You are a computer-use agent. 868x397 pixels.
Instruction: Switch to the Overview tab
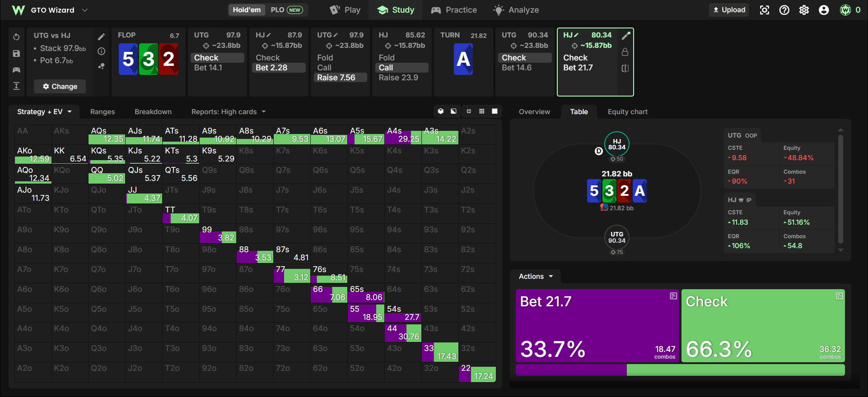(534, 111)
